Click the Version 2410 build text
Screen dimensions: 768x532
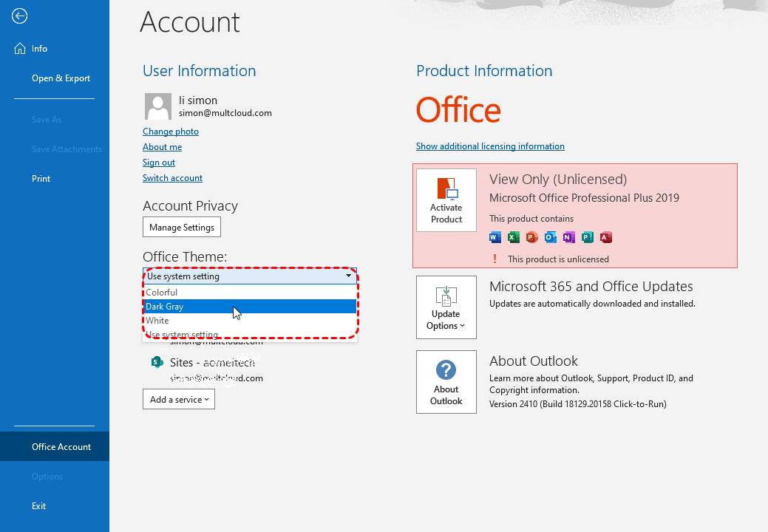click(x=578, y=404)
